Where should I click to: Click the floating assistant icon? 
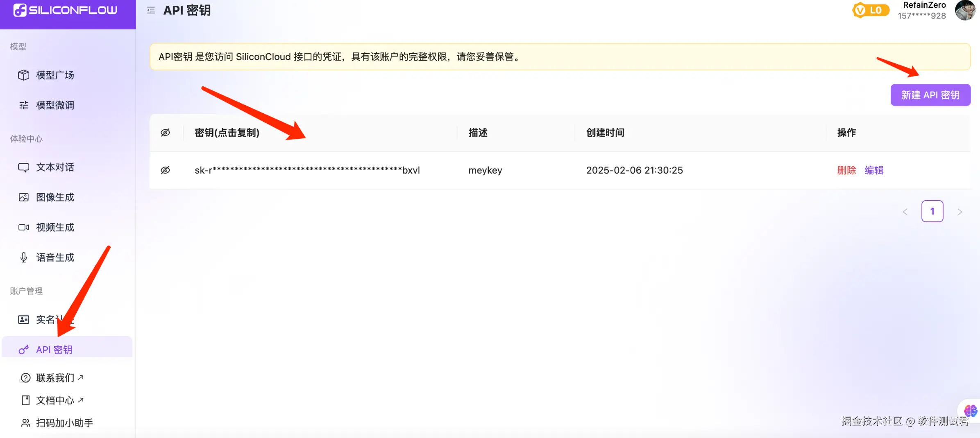[971, 410]
